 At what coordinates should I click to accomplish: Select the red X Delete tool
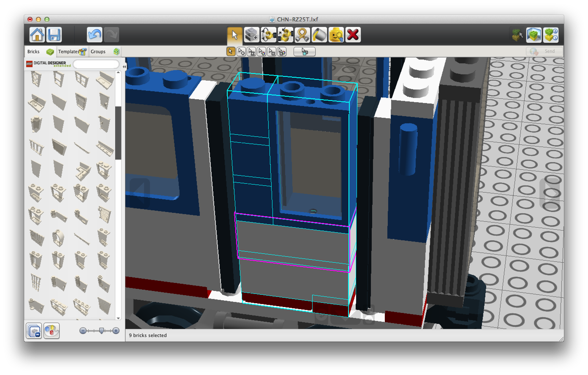(x=353, y=35)
